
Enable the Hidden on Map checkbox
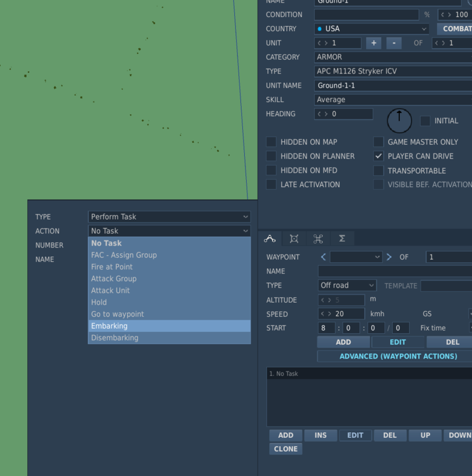271,142
